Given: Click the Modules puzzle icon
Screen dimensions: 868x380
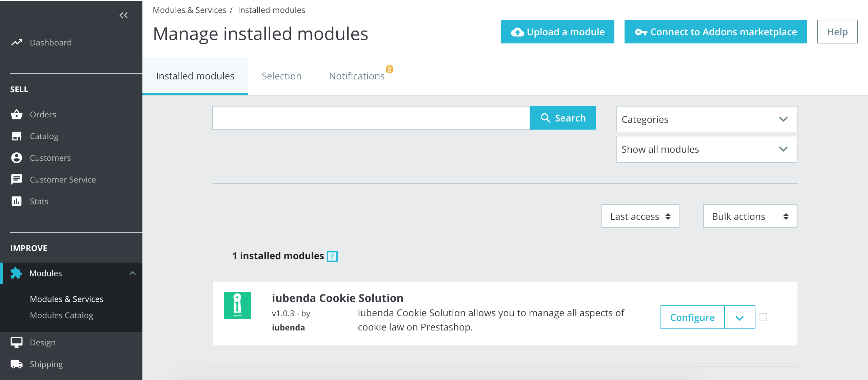Looking at the screenshot, I should pyautogui.click(x=17, y=273).
